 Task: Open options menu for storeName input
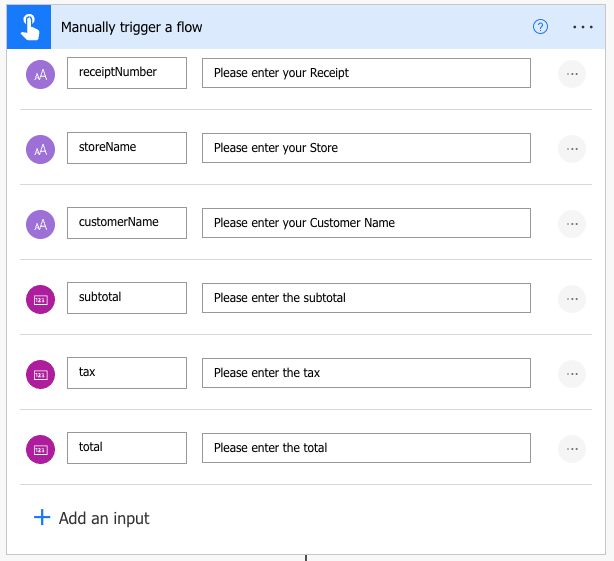[x=571, y=148]
